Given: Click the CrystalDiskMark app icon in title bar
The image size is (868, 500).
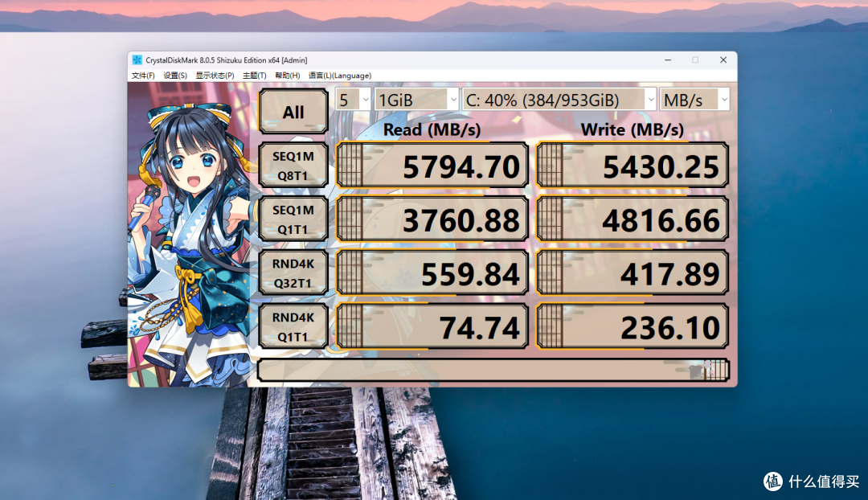Looking at the screenshot, I should click(137, 59).
